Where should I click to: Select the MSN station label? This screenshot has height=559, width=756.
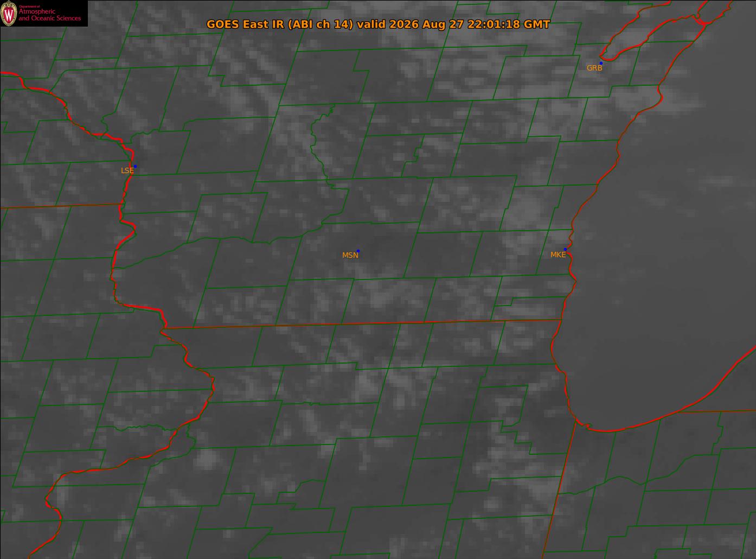(x=350, y=255)
